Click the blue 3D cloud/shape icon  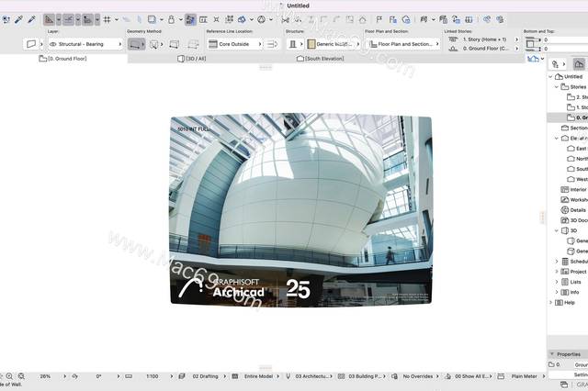coord(242,19)
